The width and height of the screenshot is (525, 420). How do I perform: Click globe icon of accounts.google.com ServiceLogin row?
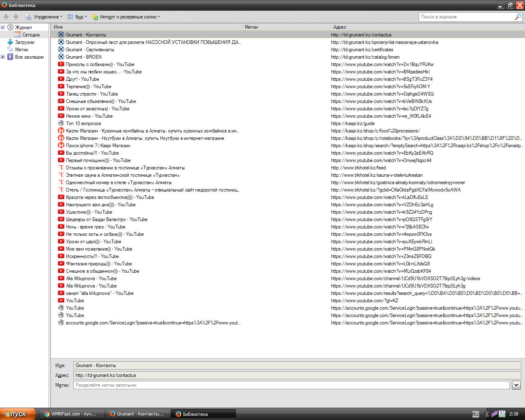(x=61, y=323)
